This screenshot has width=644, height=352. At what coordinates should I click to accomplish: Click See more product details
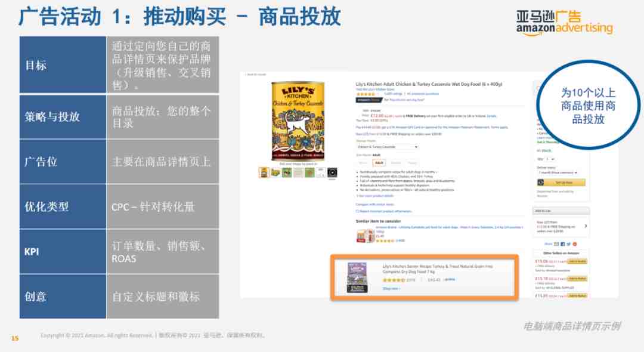click(x=374, y=196)
